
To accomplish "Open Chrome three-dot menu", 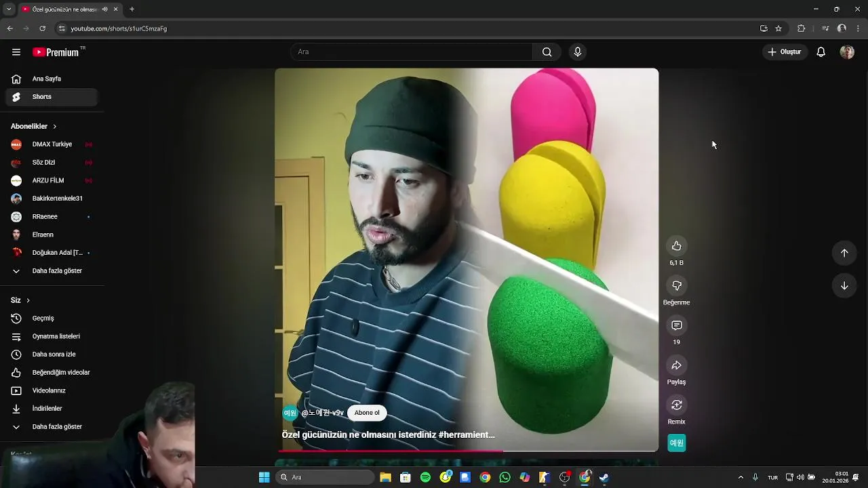I will 859,28.
